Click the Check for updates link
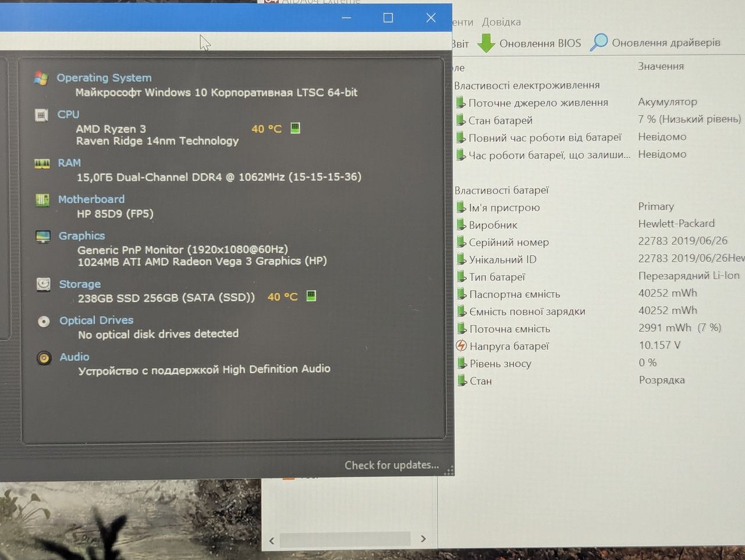 (392, 465)
